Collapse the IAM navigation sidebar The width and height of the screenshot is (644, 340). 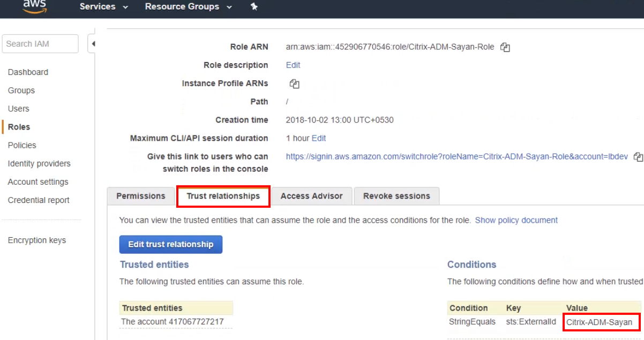93,44
